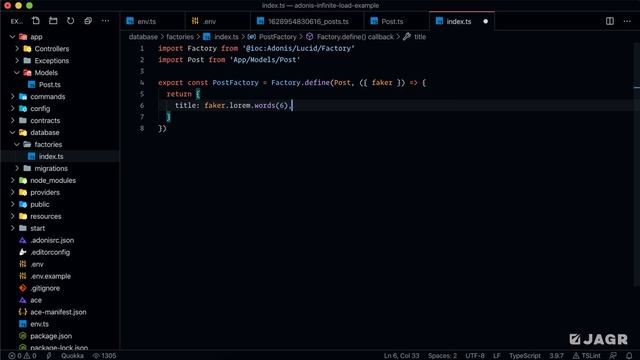The height and width of the screenshot is (360, 640).
Task: Click the New Folder icon in explorer
Action: pos(53,21)
